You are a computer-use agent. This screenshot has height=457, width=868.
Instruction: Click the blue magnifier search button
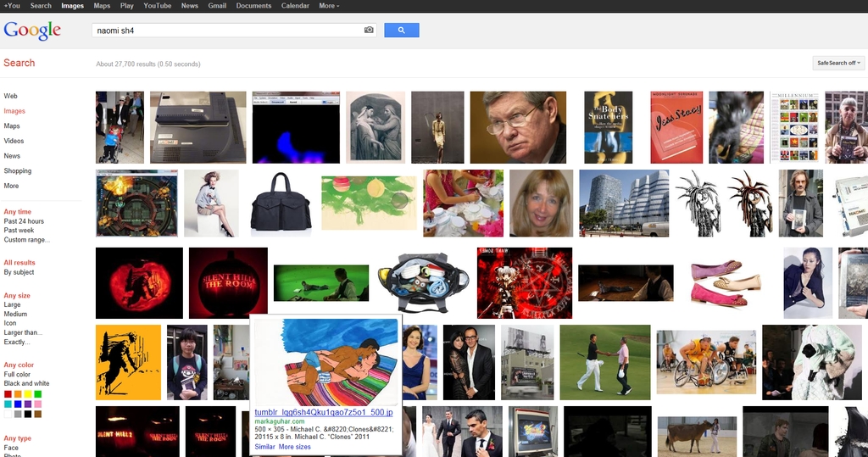[x=401, y=30]
